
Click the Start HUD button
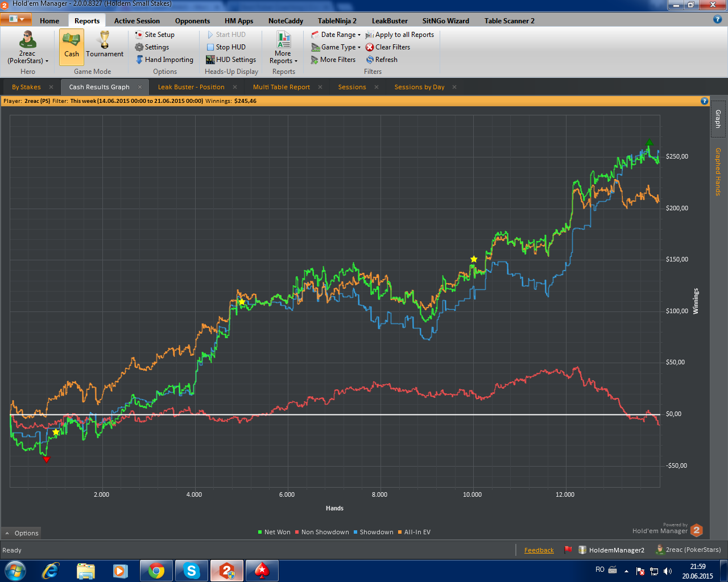click(x=226, y=35)
